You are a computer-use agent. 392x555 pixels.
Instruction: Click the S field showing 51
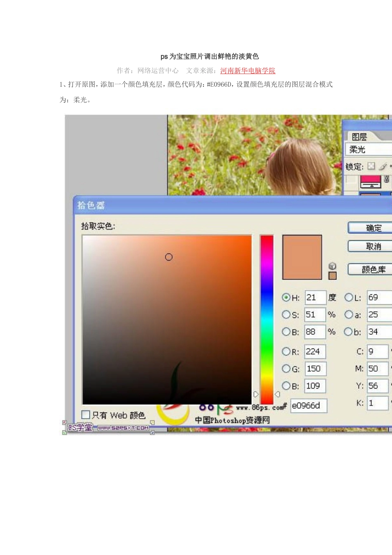click(x=315, y=315)
